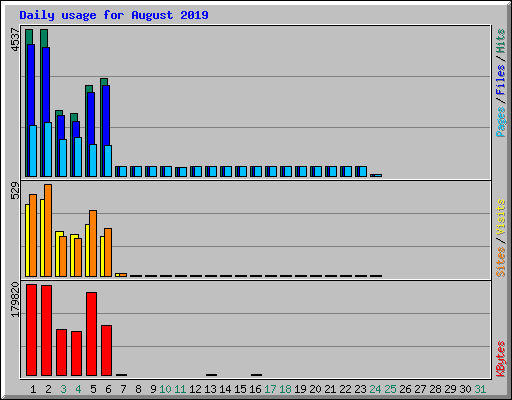Select day 13 on the x-axis
The height and width of the screenshot is (400, 512).
(210, 389)
